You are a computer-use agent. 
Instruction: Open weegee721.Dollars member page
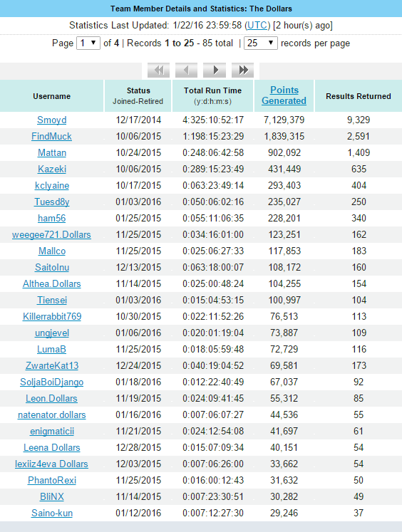pos(51,235)
